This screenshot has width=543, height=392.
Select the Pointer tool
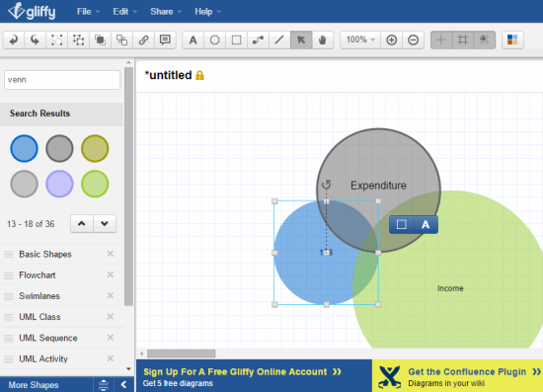tap(301, 40)
